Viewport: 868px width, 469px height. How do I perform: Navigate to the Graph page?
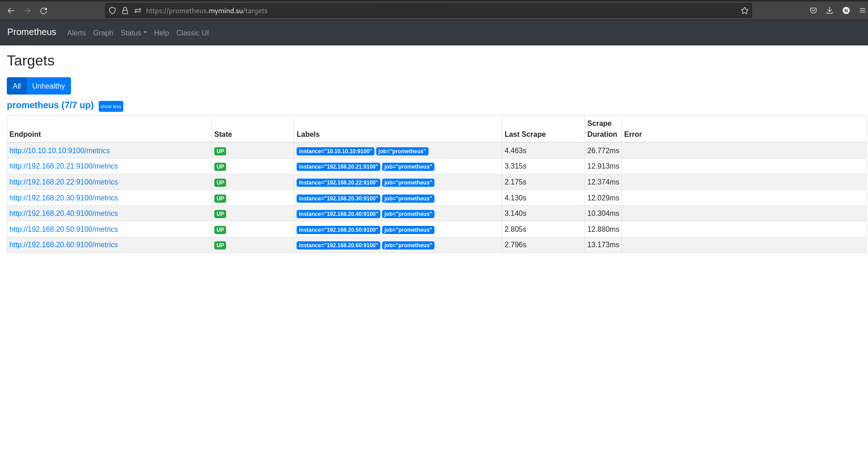[x=103, y=33]
